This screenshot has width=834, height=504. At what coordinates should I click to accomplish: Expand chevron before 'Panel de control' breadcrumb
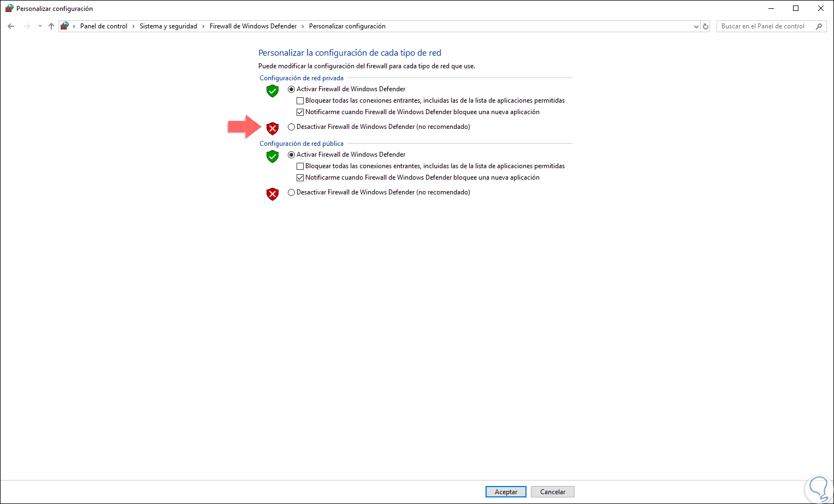click(x=74, y=26)
